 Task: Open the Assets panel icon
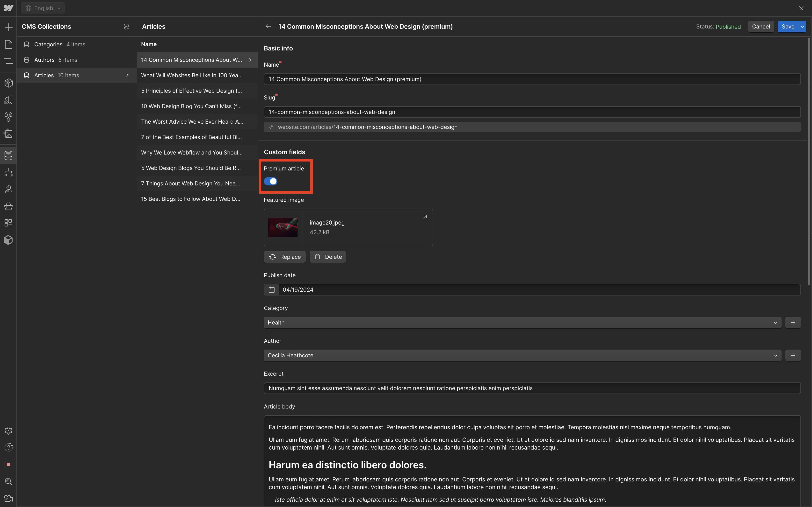[8, 134]
